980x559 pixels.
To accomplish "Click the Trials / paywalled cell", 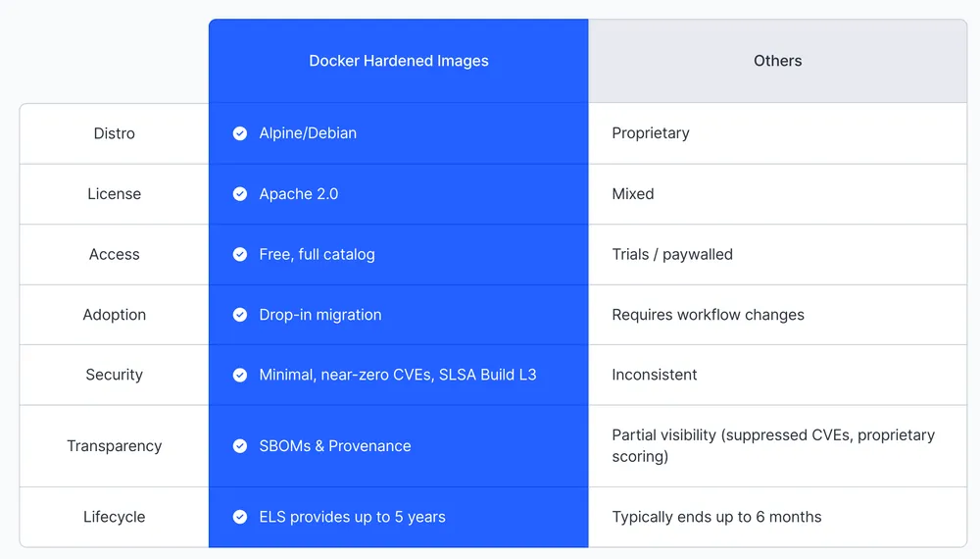I will click(x=777, y=254).
